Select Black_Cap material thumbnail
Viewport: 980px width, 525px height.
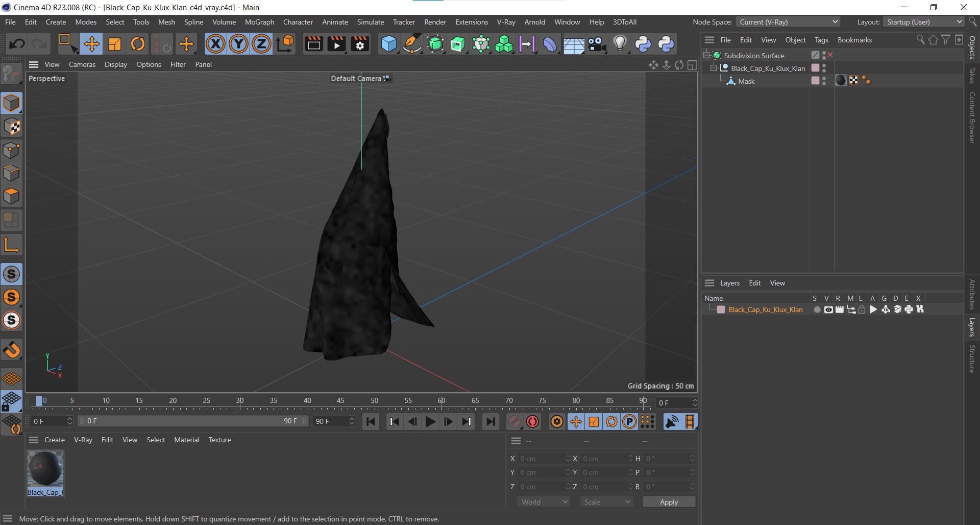point(45,468)
